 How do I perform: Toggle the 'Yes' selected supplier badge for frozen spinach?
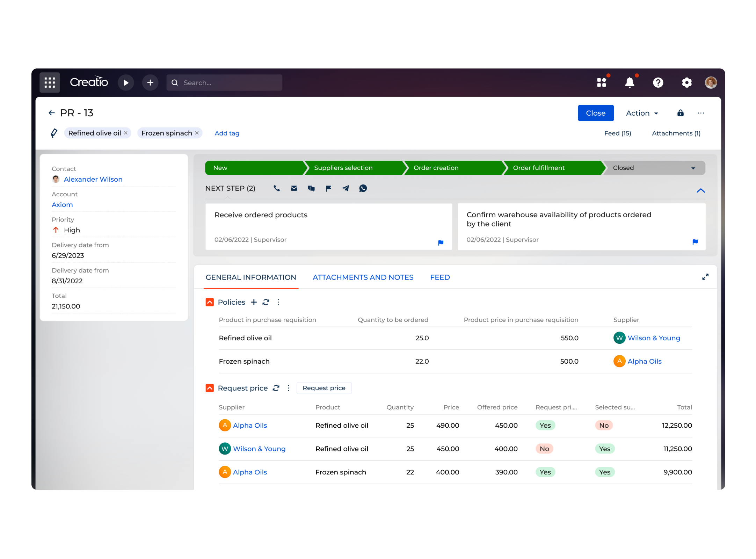coord(605,472)
